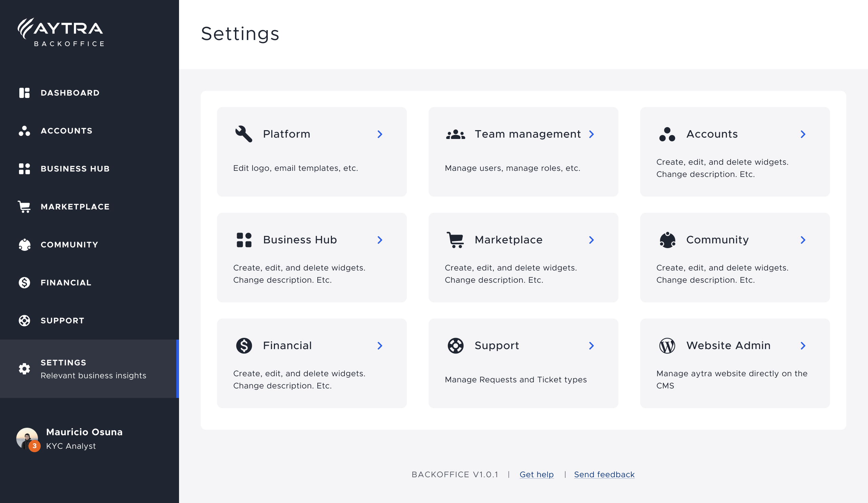Click 'Manage Requests and Ticket types' text

coord(516,379)
